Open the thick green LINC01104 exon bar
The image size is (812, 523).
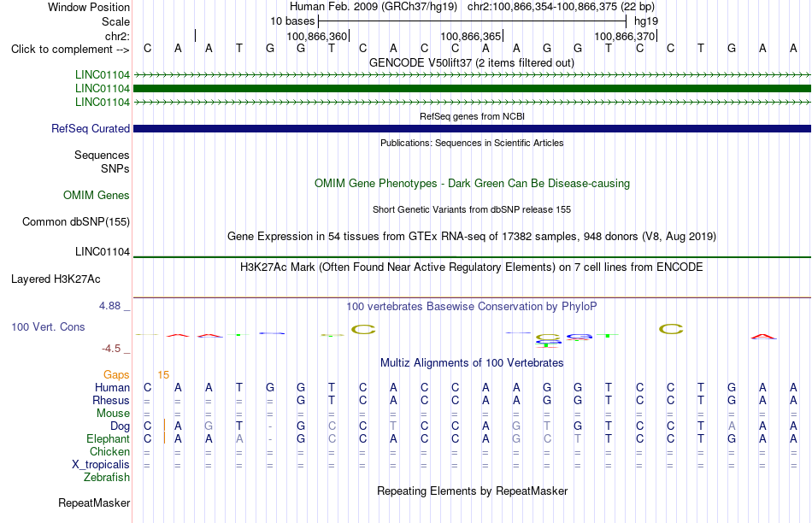coord(472,89)
